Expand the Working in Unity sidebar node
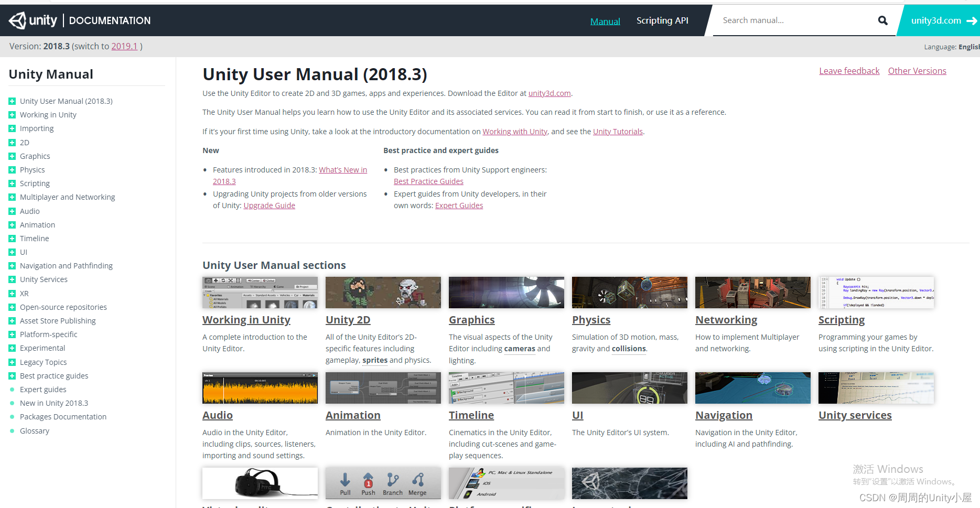This screenshot has height=508, width=980. [x=12, y=115]
